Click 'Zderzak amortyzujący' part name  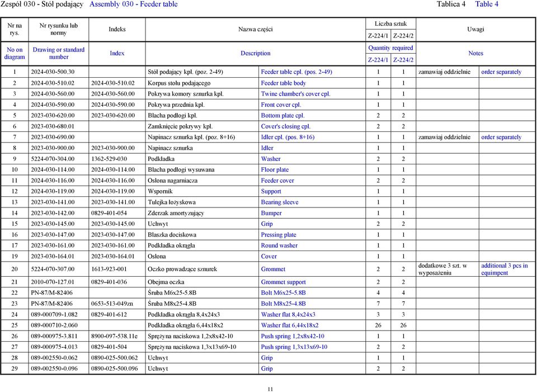click(176, 213)
